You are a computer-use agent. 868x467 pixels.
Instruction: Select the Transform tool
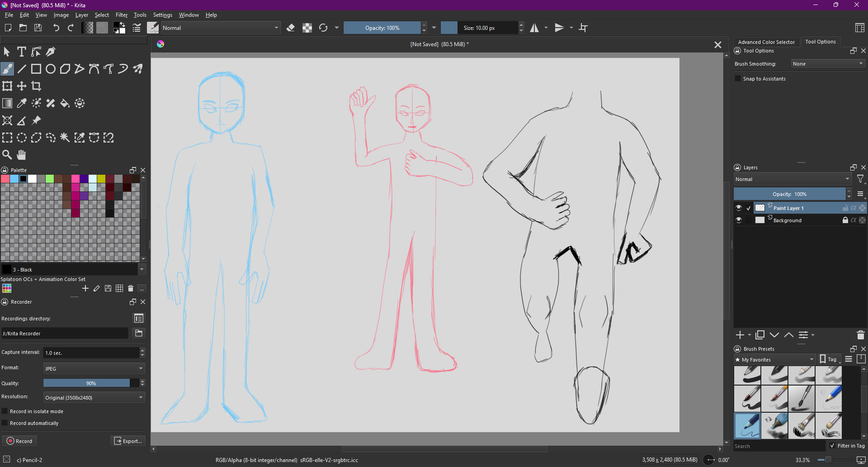coord(7,86)
